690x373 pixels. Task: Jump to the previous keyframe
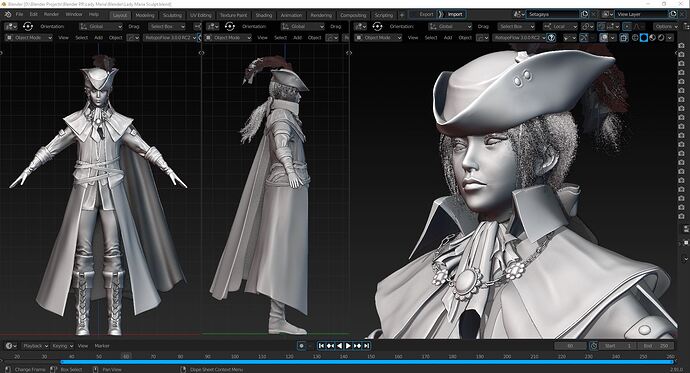pyautogui.click(x=330, y=346)
